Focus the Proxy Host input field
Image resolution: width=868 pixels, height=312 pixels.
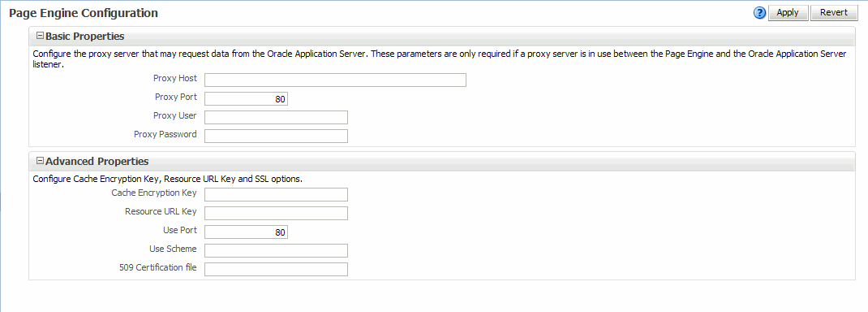(336, 80)
